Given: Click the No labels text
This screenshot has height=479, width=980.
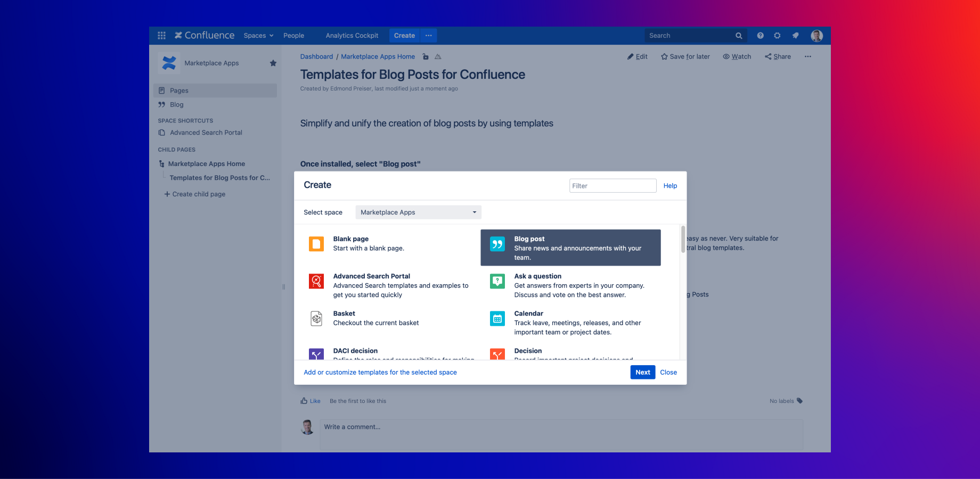Looking at the screenshot, I should [x=781, y=401].
